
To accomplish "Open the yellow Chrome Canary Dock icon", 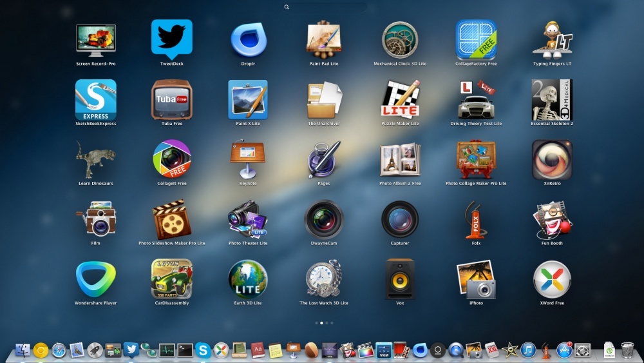I will pyautogui.click(x=41, y=350).
